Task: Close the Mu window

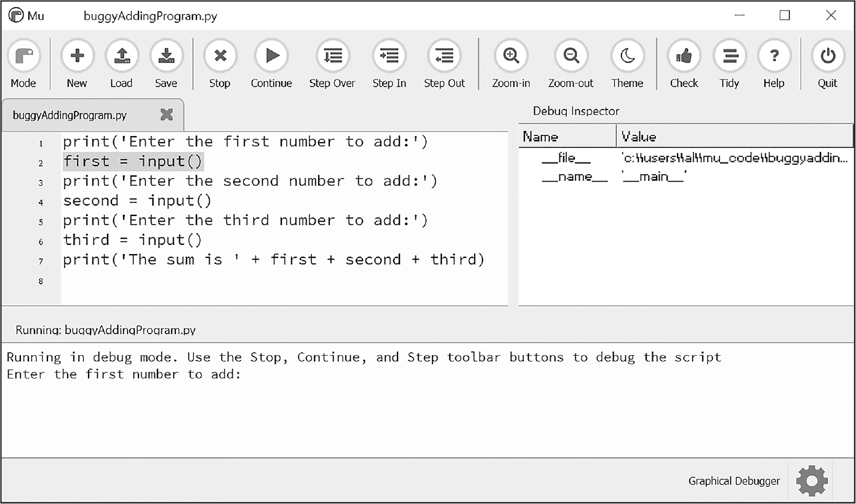Action: pos(831,15)
